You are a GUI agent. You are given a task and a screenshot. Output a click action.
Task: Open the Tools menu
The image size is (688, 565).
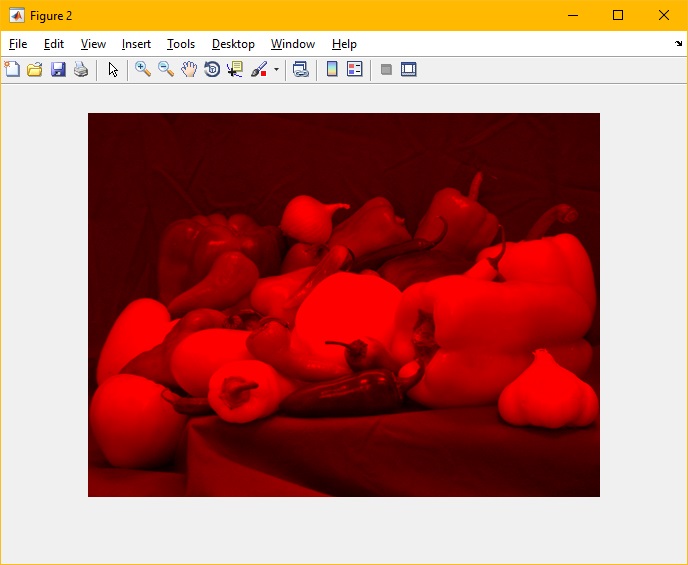pos(181,44)
